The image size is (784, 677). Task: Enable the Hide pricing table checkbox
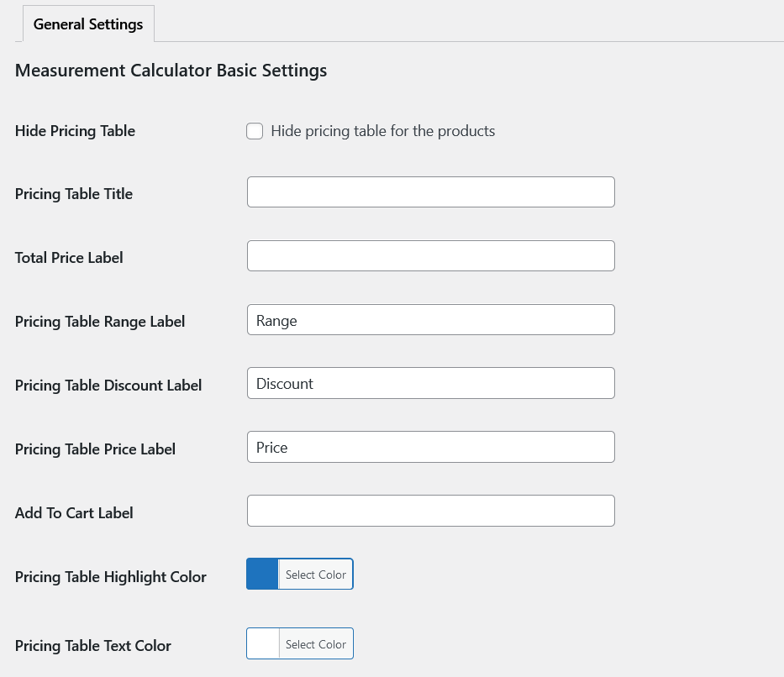pos(255,131)
